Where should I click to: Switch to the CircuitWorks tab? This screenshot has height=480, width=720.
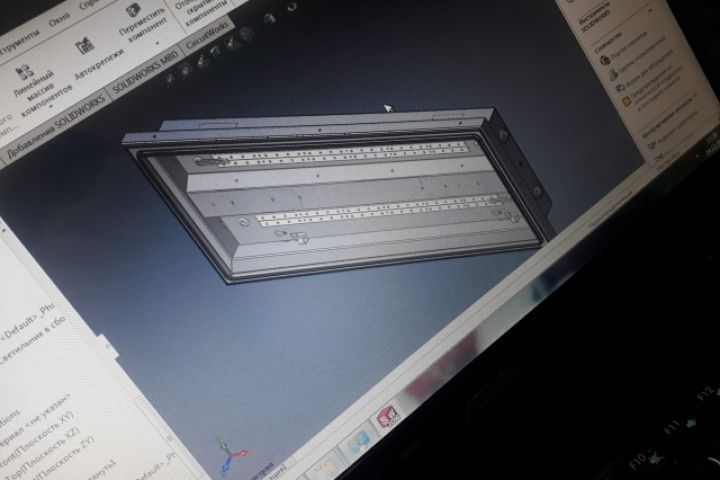pyautogui.click(x=208, y=36)
